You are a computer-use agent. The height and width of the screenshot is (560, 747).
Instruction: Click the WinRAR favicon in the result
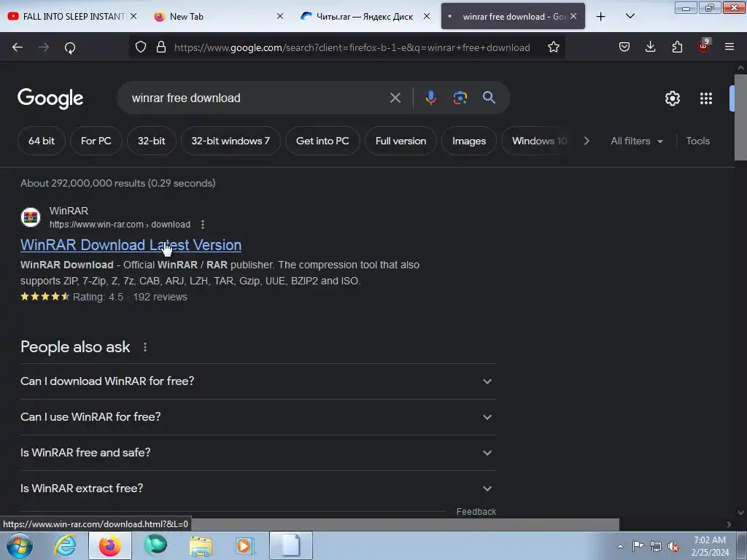pos(31,217)
